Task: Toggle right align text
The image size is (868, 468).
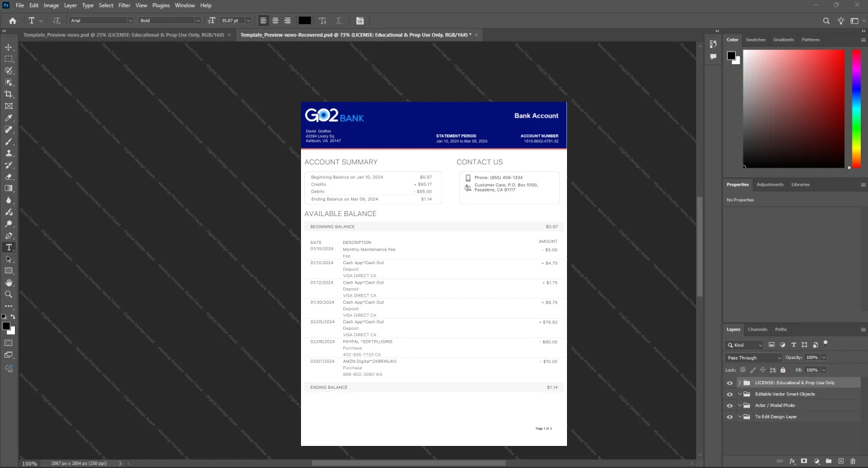Action: 287,21
